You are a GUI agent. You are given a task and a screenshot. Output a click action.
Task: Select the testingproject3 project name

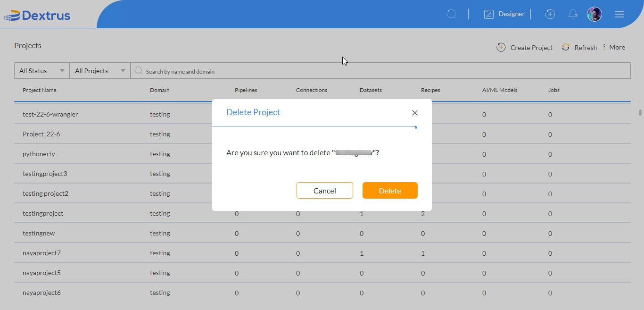(45, 174)
